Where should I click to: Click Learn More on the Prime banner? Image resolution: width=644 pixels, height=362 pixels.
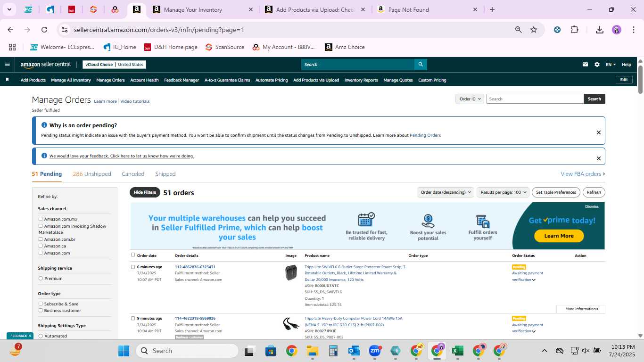tap(559, 236)
